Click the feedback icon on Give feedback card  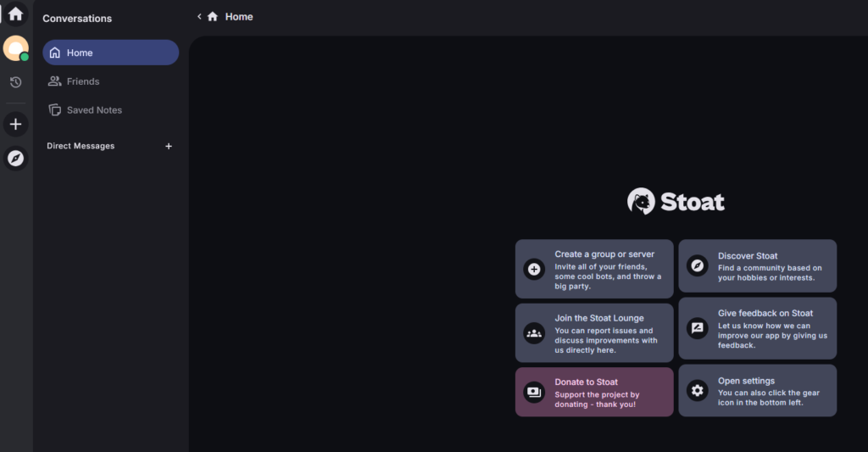(x=697, y=328)
